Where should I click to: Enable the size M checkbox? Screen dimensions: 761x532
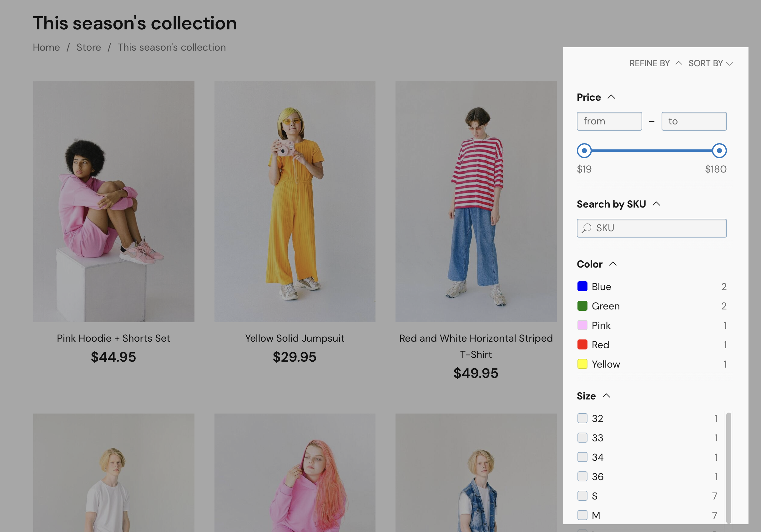coord(582,515)
